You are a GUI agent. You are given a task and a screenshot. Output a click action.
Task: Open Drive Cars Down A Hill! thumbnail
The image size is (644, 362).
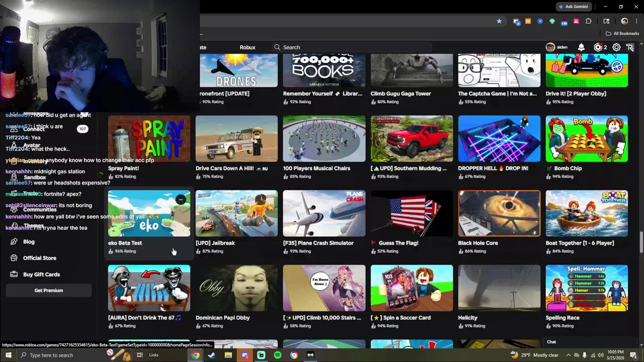236,139
